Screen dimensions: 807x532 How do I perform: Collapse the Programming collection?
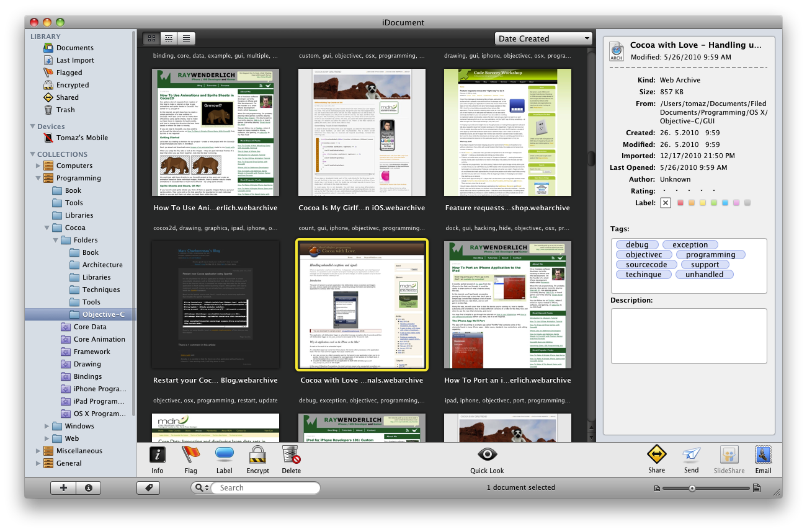click(38, 178)
